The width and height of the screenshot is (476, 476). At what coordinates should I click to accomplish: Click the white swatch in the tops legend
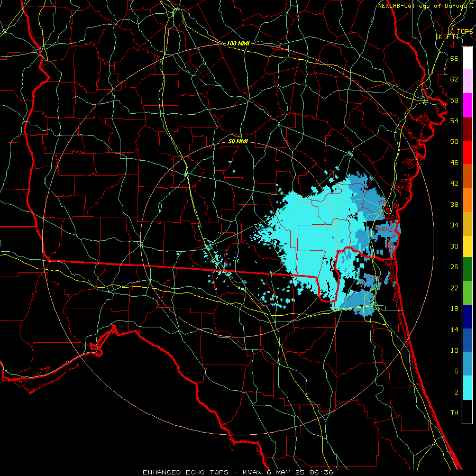coord(467,58)
